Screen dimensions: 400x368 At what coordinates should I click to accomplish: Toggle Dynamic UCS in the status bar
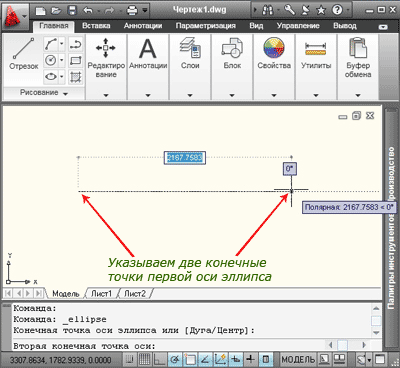pyautogui.click(x=220, y=360)
